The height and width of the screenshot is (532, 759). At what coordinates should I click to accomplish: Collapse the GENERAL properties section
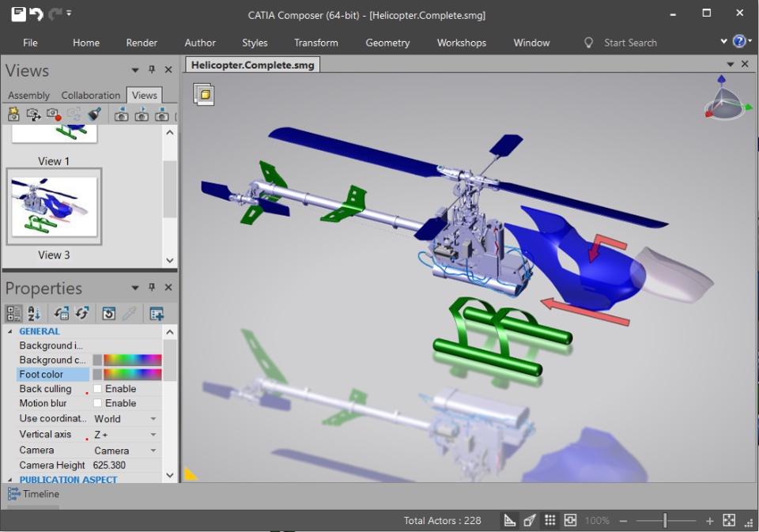[x=9, y=331]
